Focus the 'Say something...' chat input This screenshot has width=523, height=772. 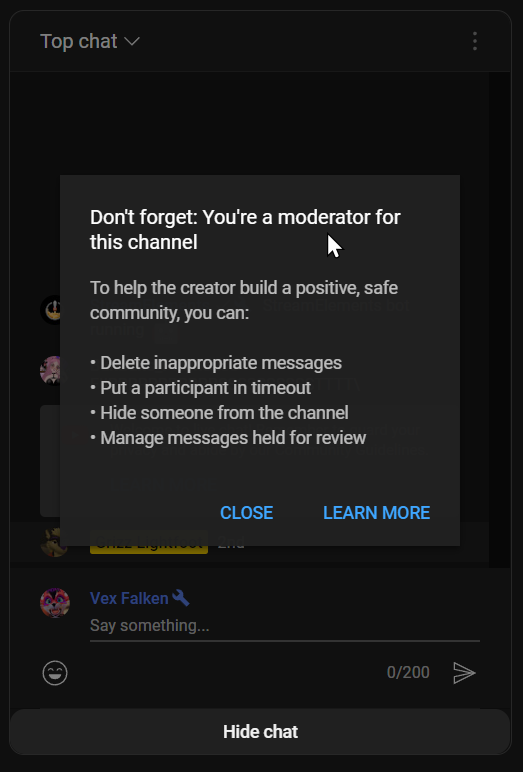(x=285, y=626)
